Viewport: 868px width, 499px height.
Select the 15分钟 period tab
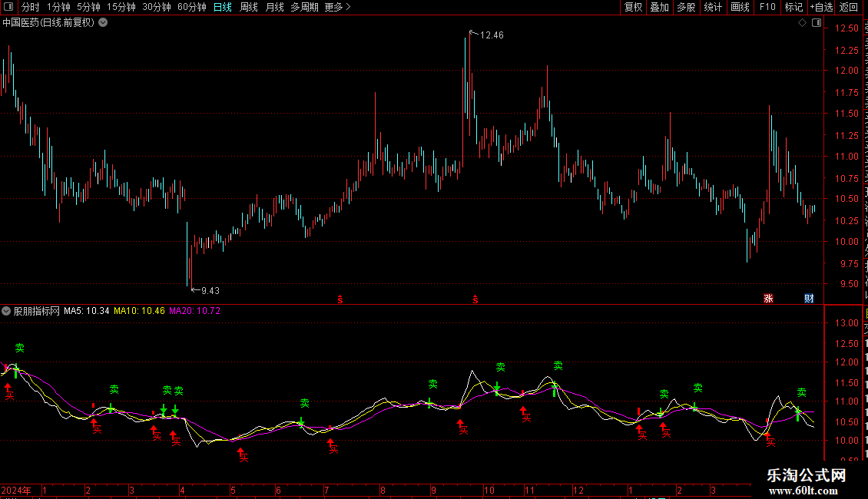(x=121, y=7)
